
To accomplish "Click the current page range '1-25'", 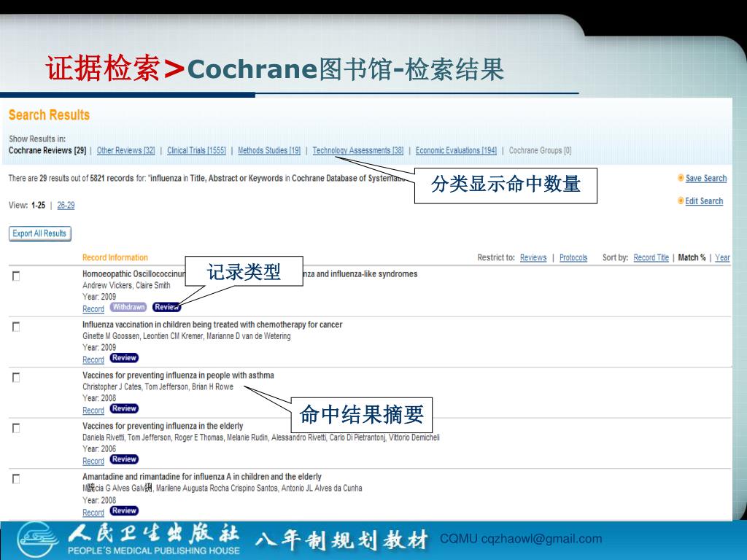I will pyautogui.click(x=38, y=205).
